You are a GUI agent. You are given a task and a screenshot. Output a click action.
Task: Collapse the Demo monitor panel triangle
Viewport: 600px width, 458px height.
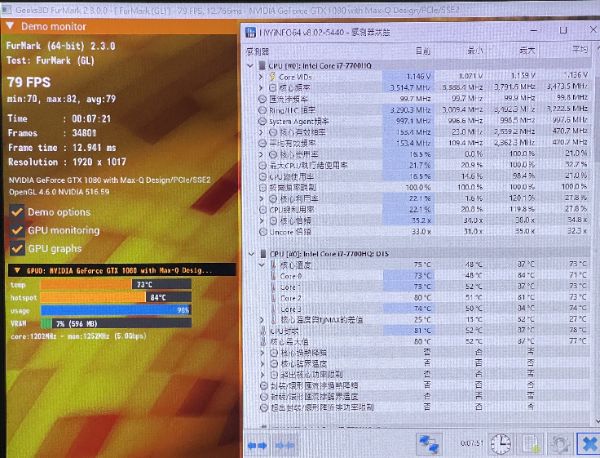(10, 26)
